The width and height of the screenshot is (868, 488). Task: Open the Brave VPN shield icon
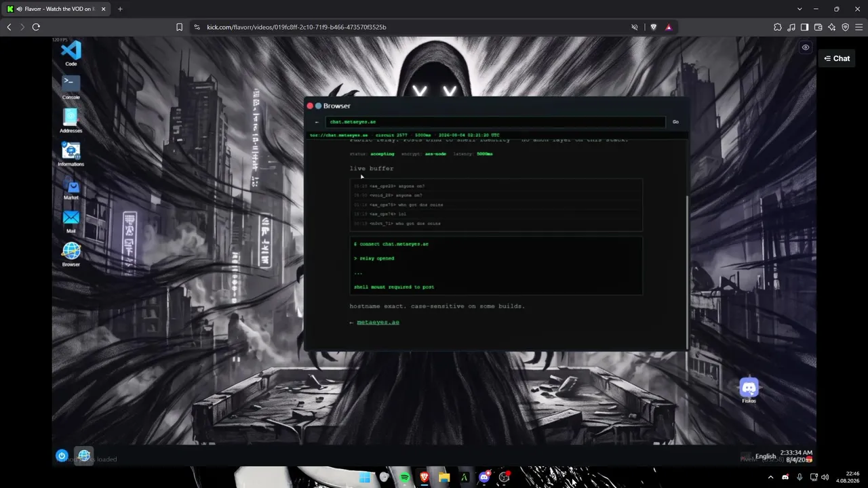pos(846,27)
